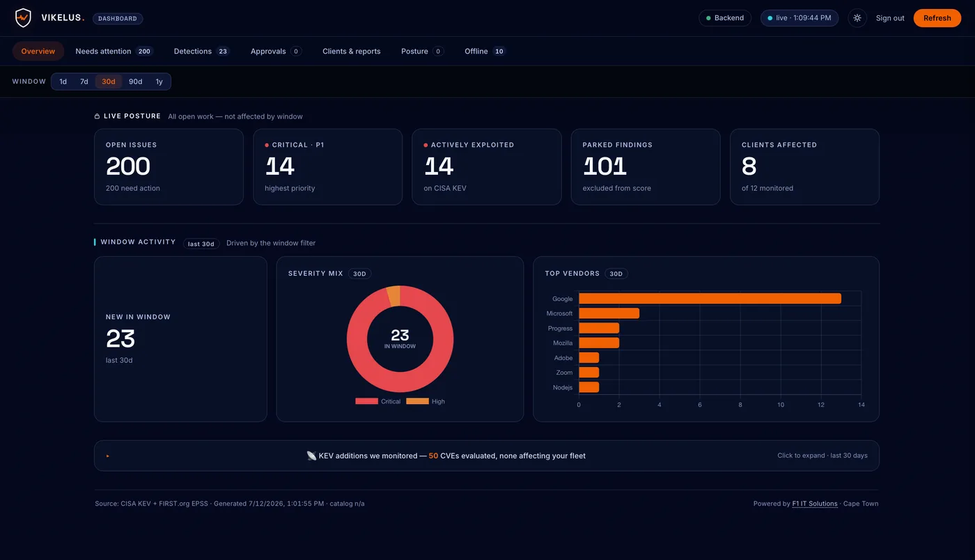Click the Backend status pill

pos(725,18)
